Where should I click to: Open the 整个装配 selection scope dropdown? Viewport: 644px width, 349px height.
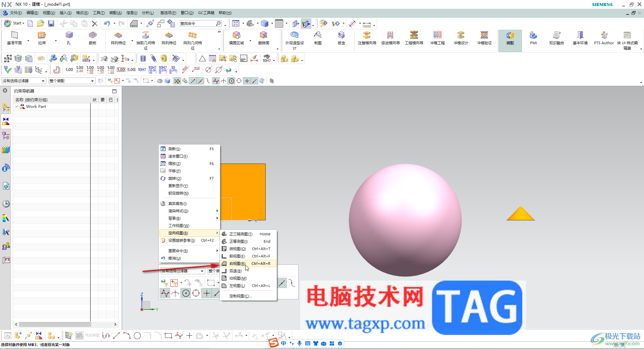[x=72, y=81]
